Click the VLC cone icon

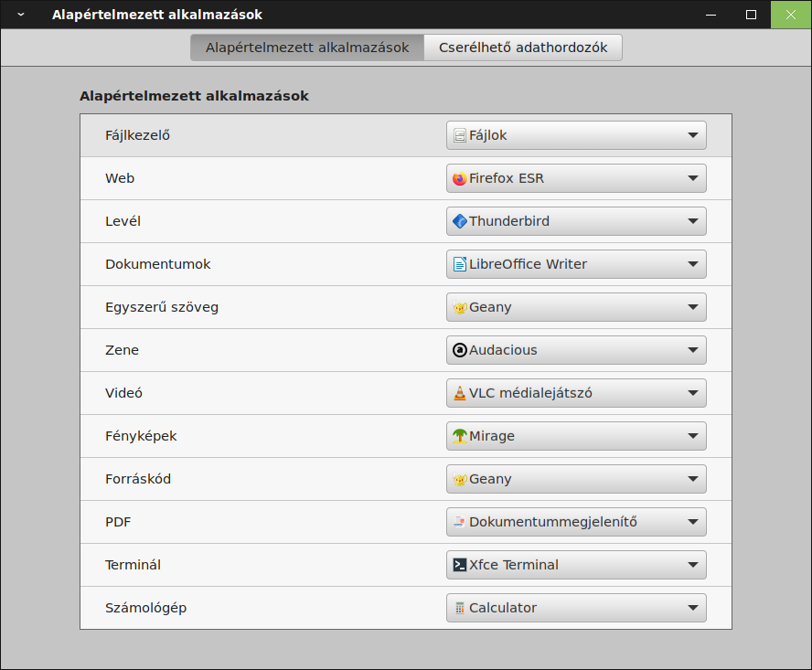[459, 394]
